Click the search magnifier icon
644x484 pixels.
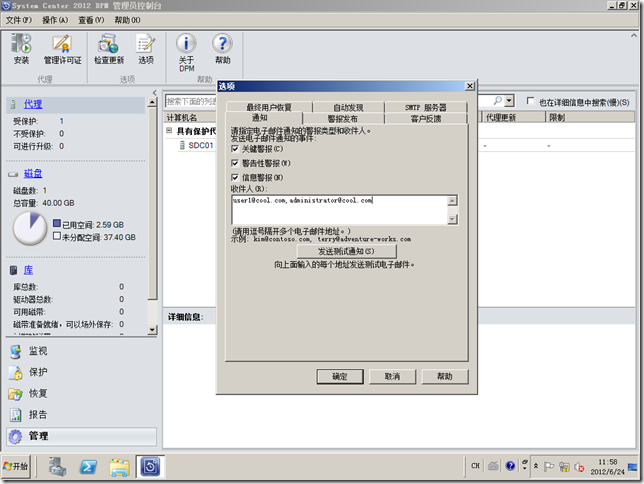[x=497, y=101]
